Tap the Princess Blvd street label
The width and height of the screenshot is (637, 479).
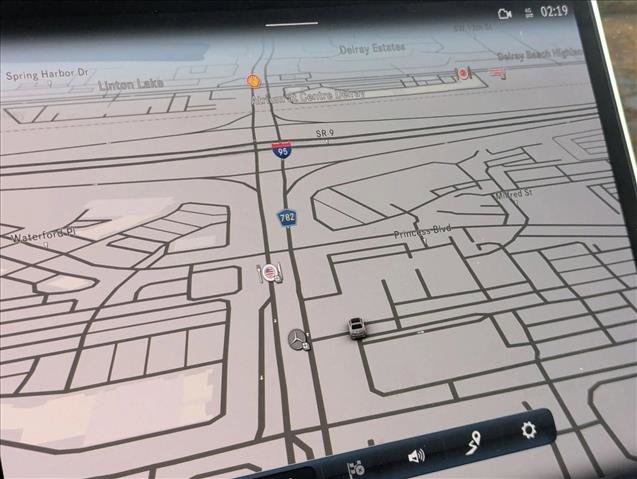[x=422, y=231]
